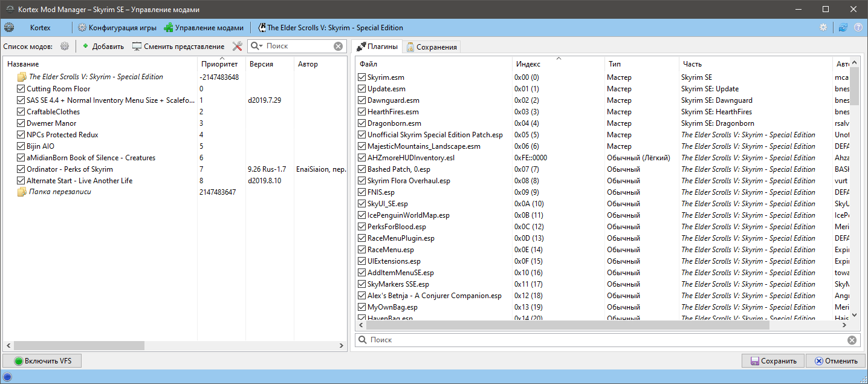
Task: Select the NPCs Protected Redux mod row
Action: pos(175,134)
